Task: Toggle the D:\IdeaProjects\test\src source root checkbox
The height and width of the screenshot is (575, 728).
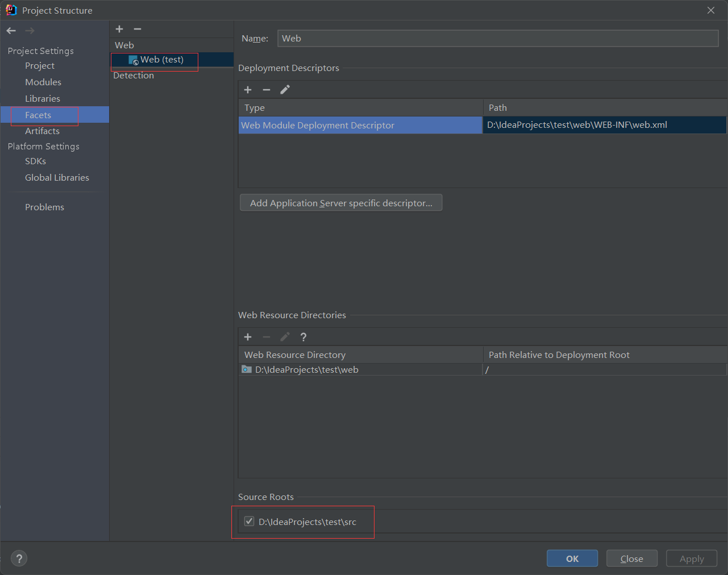Action: (249, 521)
